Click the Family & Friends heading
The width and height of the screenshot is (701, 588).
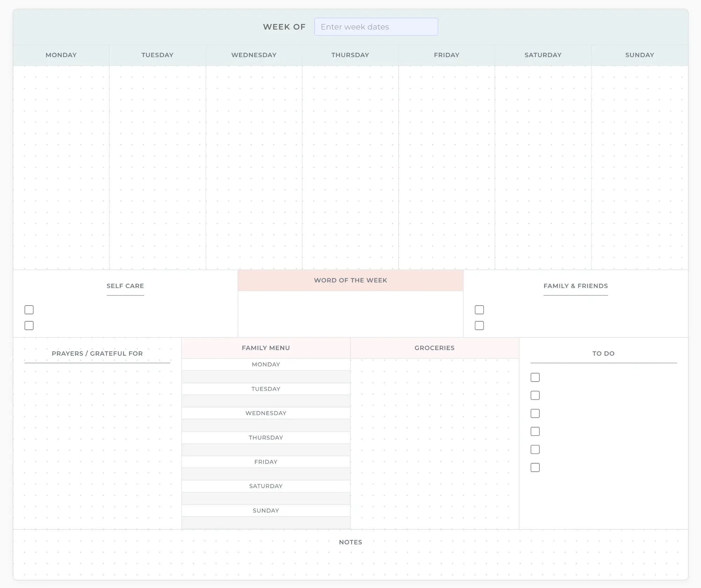pyautogui.click(x=576, y=286)
